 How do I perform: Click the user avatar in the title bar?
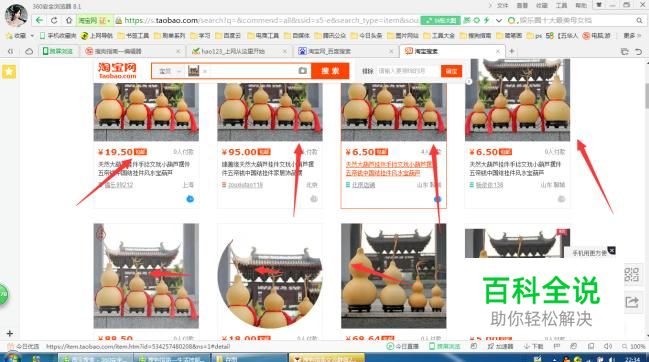tap(16, 15)
